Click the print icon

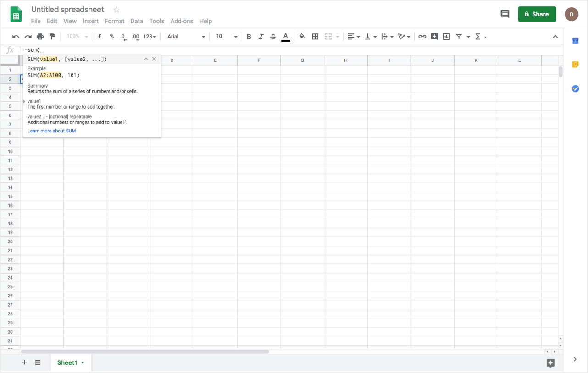(x=40, y=37)
